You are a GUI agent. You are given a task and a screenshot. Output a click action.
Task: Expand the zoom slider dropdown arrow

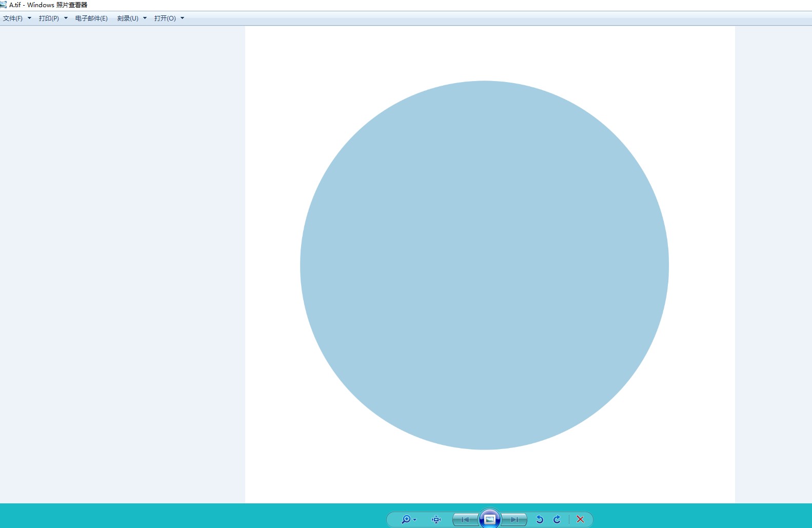(x=415, y=520)
